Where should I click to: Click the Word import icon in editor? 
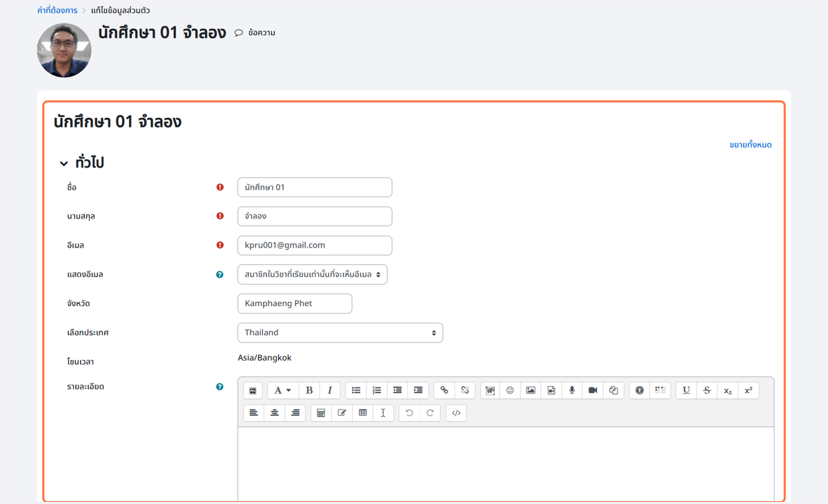pyautogui.click(x=490, y=390)
